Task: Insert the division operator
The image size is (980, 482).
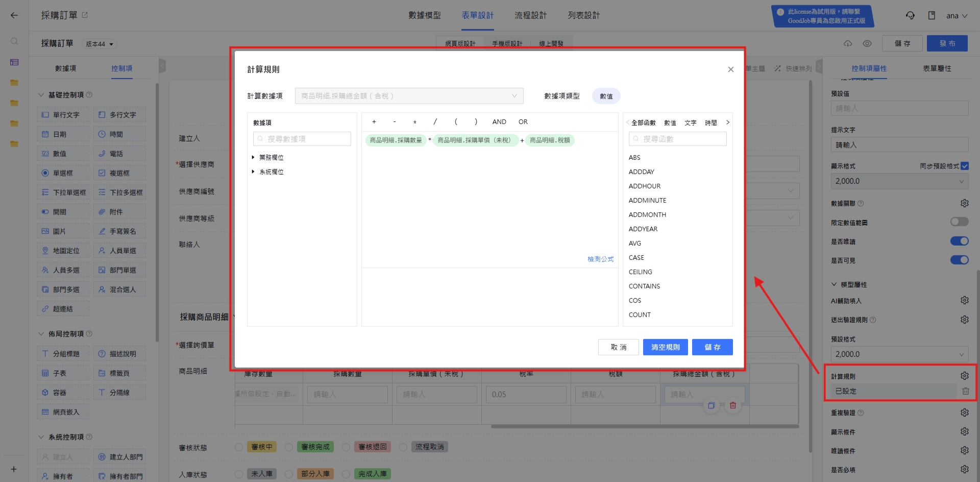Action: (435, 122)
